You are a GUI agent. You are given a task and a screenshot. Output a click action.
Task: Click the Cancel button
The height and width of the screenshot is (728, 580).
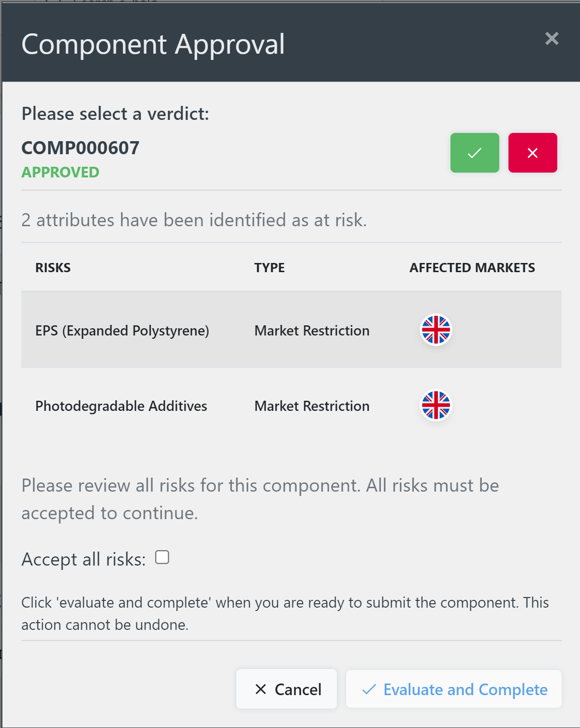[286, 689]
